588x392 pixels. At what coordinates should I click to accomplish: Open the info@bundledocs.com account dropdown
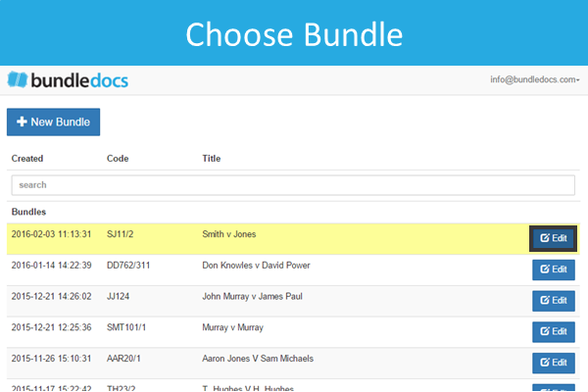pos(535,79)
